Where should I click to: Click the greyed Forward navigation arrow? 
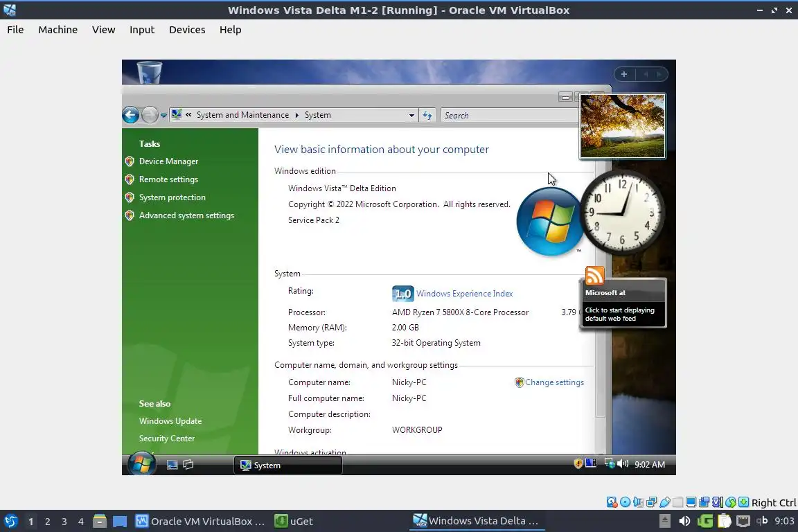(150, 115)
